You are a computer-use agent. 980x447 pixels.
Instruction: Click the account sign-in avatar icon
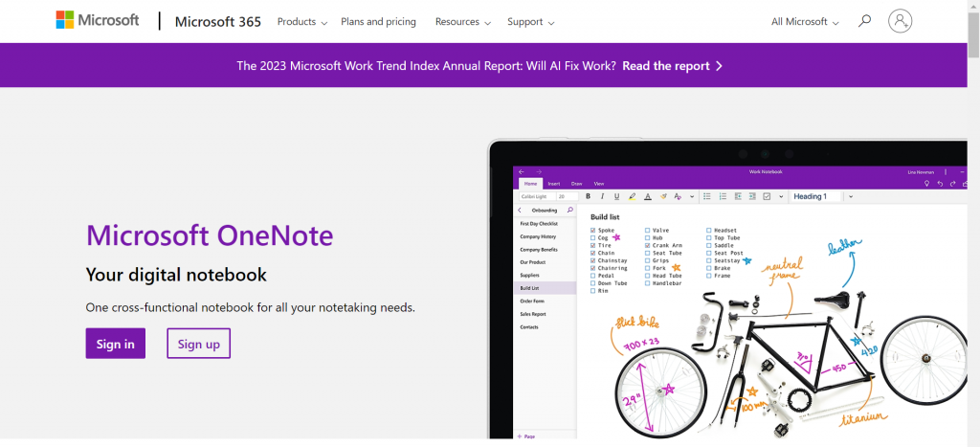(x=900, y=21)
